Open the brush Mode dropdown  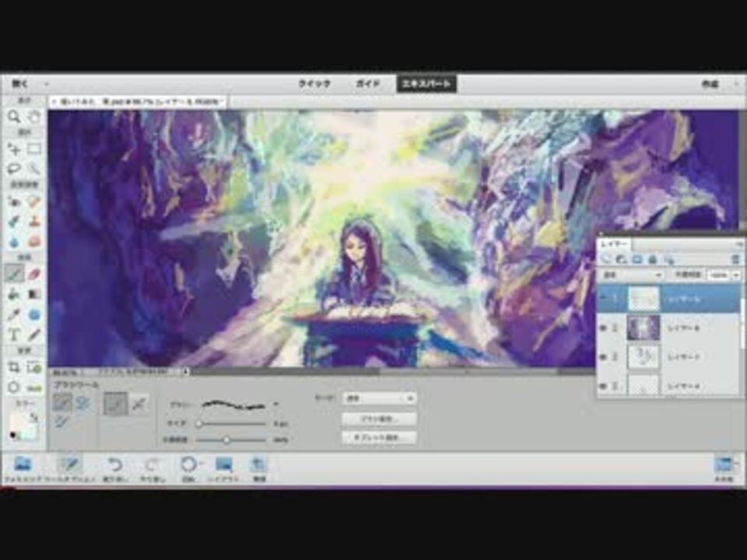(x=379, y=398)
